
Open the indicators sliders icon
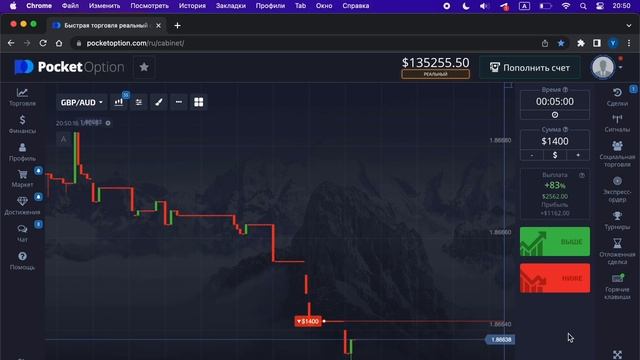coord(139,102)
